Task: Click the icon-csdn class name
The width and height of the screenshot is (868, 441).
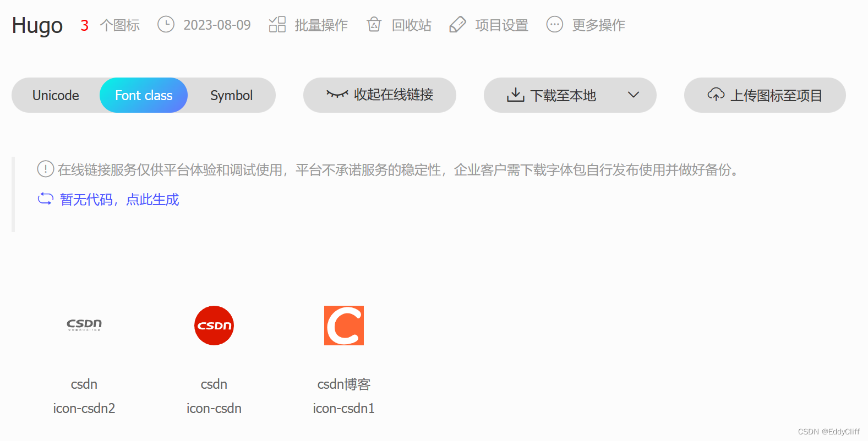Action: click(x=214, y=408)
